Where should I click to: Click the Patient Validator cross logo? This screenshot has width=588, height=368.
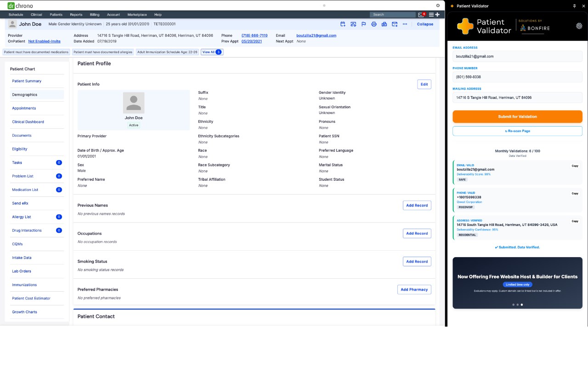[x=465, y=26]
